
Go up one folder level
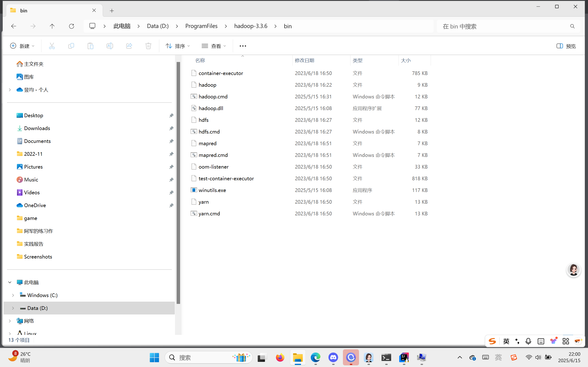tap(52, 26)
